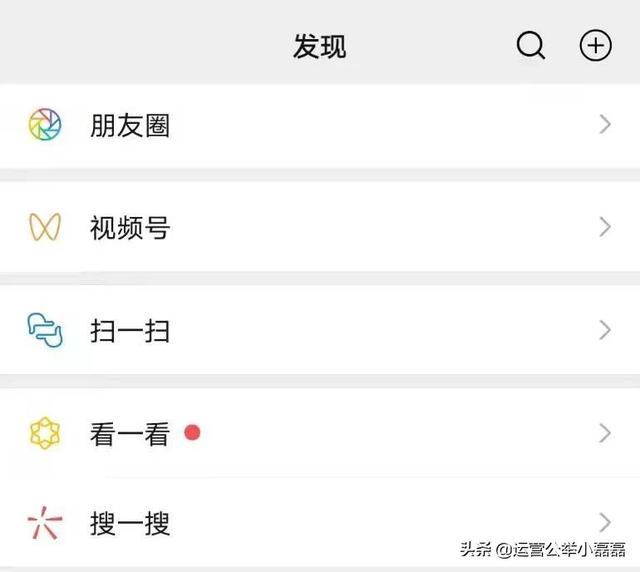
Task: Tap the yellow Top Stories flower icon
Action: (x=45, y=433)
